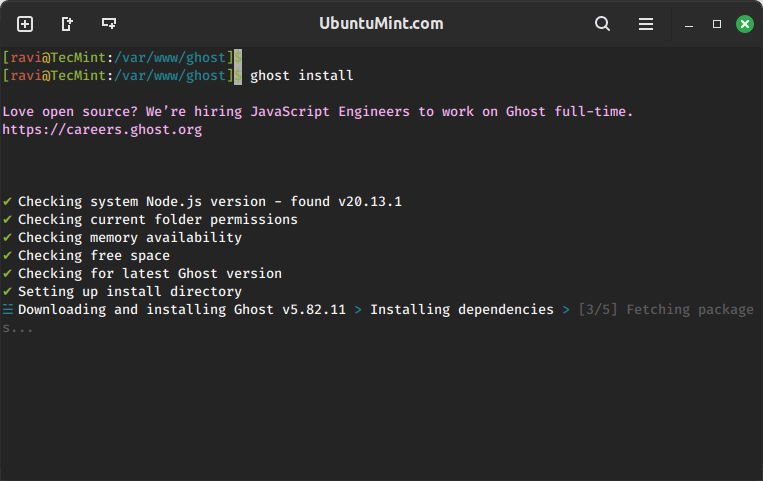
Task: Click the https://careers.ghost.org link
Action: coord(102,130)
